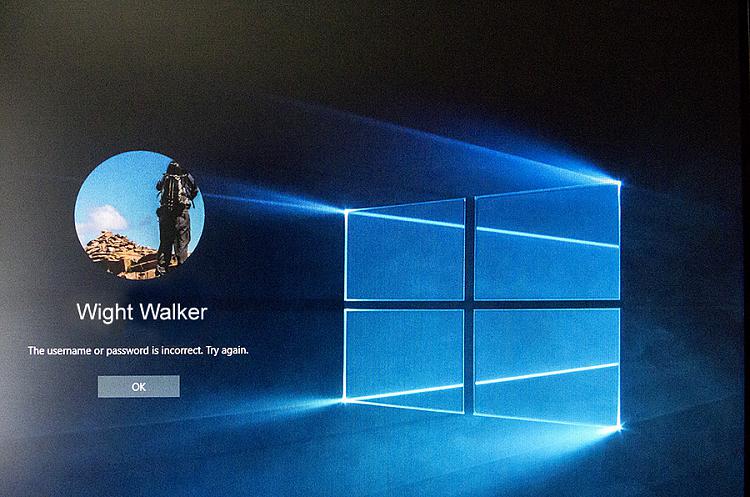The width and height of the screenshot is (750, 497).
Task: Click the OK button
Action: click(x=139, y=387)
